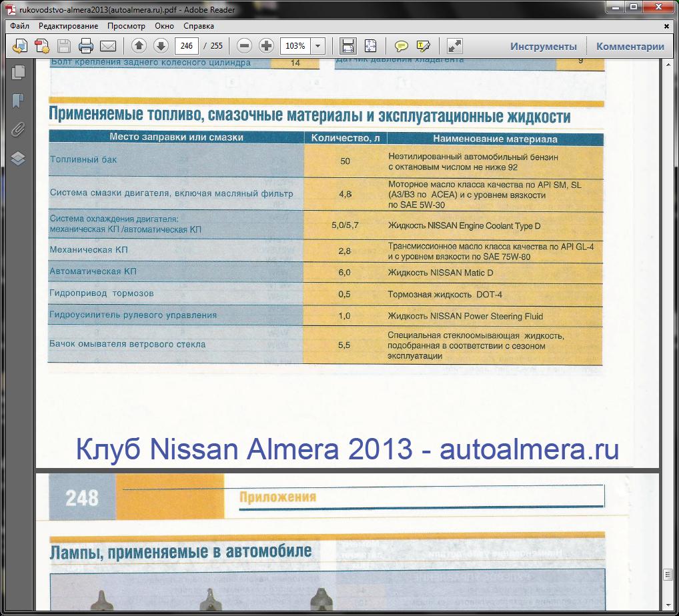Click the convert PDF toolbar icon

click(x=42, y=45)
